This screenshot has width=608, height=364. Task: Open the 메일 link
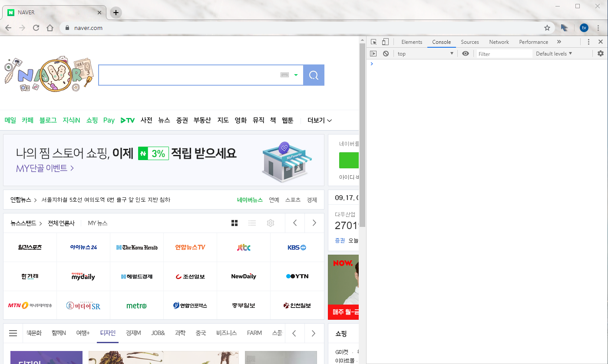(x=10, y=120)
